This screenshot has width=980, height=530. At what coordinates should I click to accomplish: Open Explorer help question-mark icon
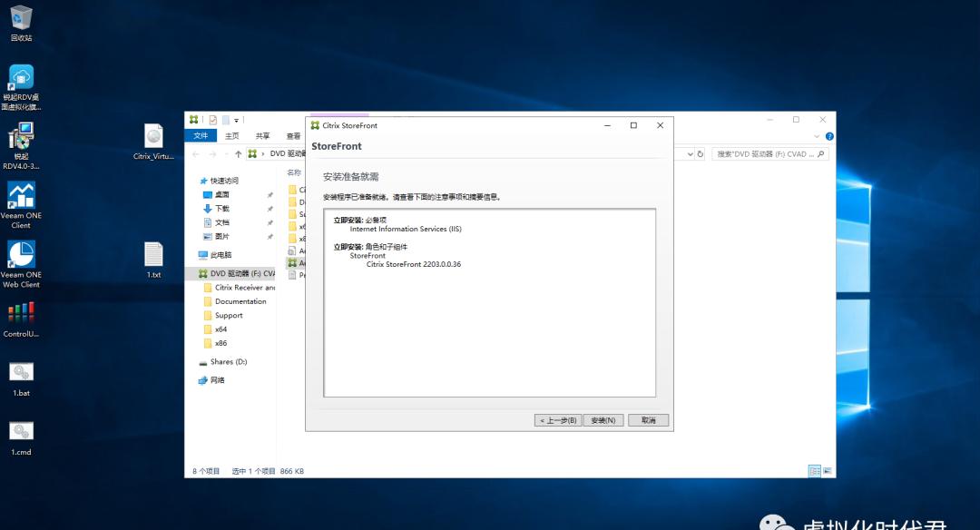coord(829,136)
